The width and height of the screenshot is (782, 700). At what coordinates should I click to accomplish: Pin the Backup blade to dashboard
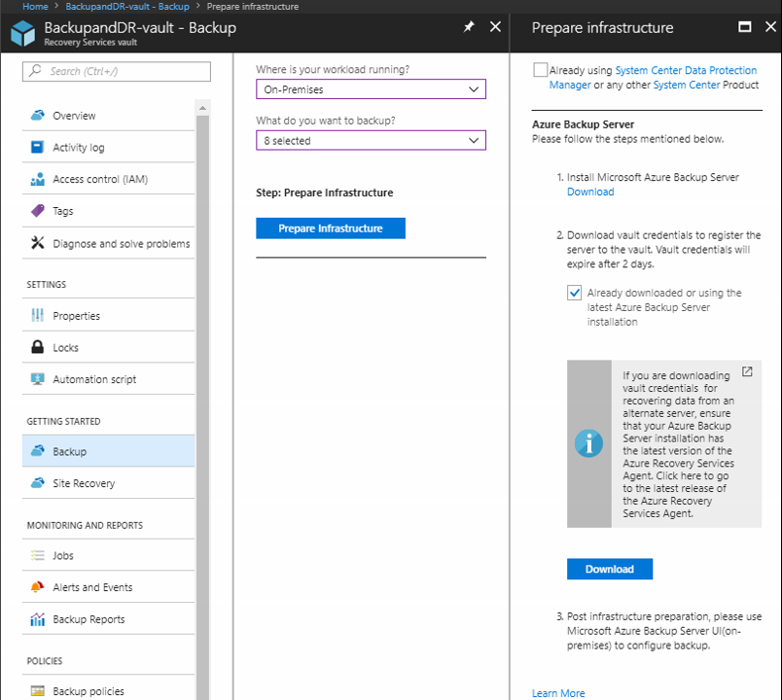468,27
